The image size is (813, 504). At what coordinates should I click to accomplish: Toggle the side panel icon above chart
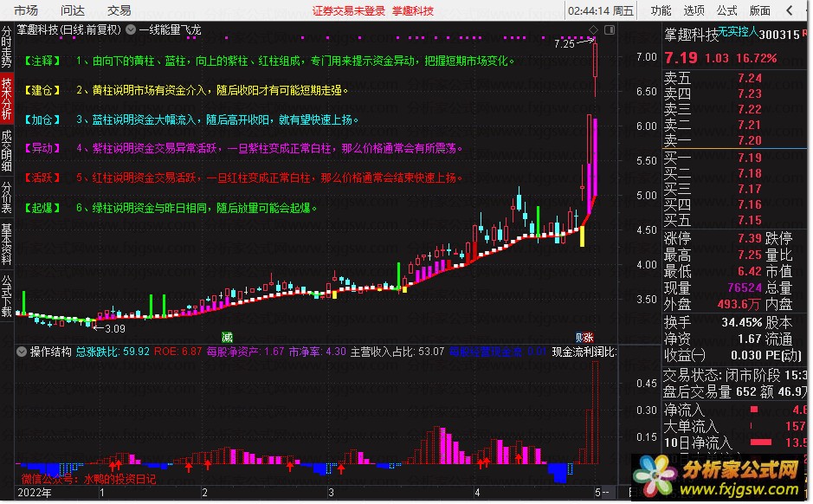pyautogui.click(x=610, y=30)
